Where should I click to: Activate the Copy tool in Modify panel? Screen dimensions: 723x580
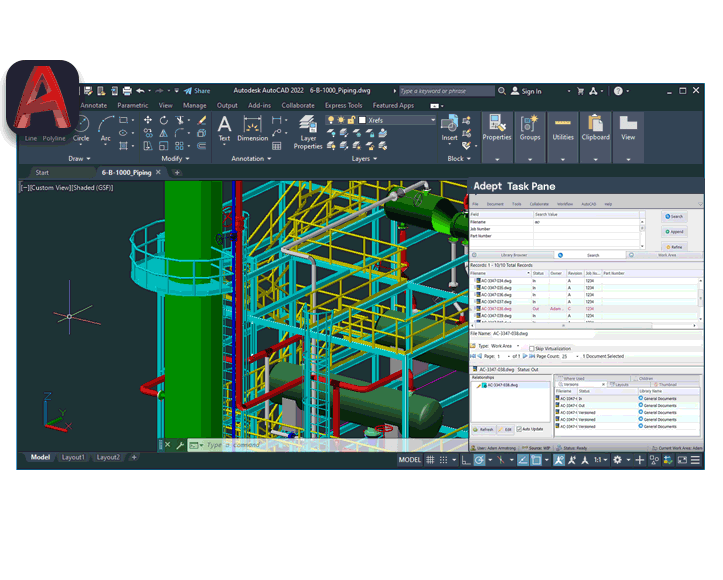[x=148, y=133]
